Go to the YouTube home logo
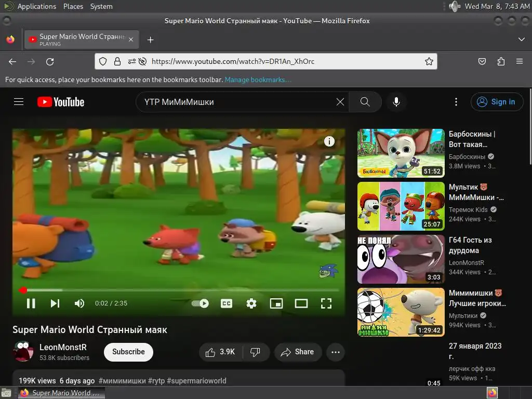The image size is (532, 399). (x=61, y=102)
